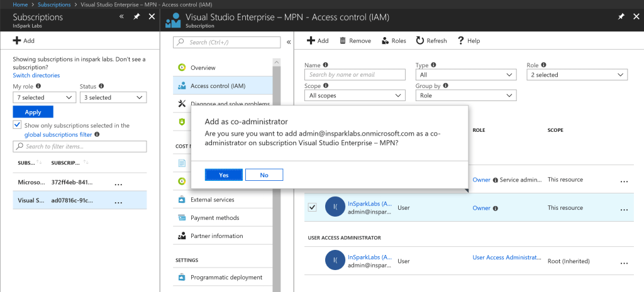Screen dimensions: 644x292
Task: Confirm co-administrator with Yes button
Action: coord(223,175)
